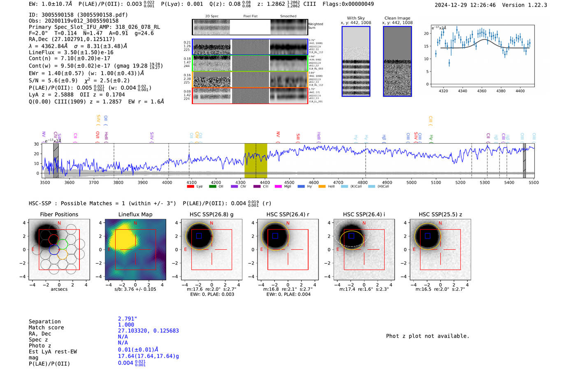
Task: Select the orange-bordered 2D fiber spectrum row
Action: click(250, 79)
